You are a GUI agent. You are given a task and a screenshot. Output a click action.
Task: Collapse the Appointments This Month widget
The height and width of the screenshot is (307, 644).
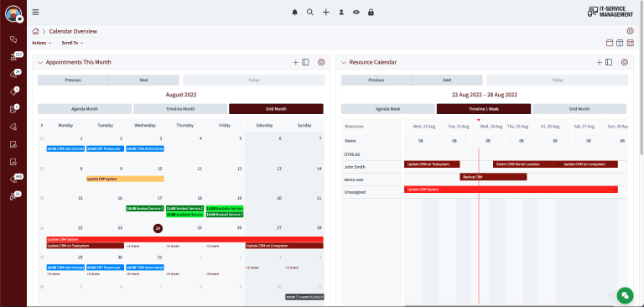tap(40, 62)
